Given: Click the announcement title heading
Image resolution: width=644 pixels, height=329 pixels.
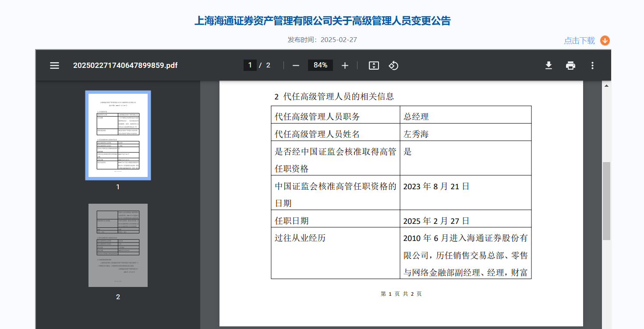Looking at the screenshot, I should (322, 21).
